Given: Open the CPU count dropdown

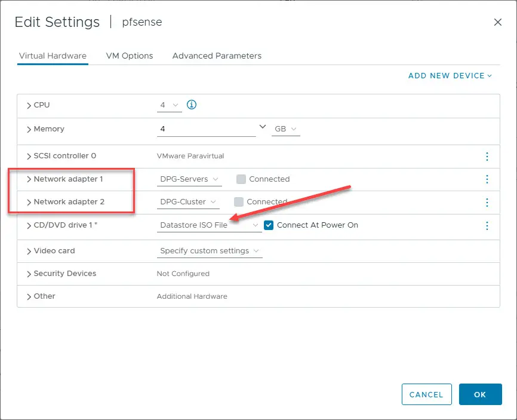Looking at the screenshot, I should tap(170, 105).
